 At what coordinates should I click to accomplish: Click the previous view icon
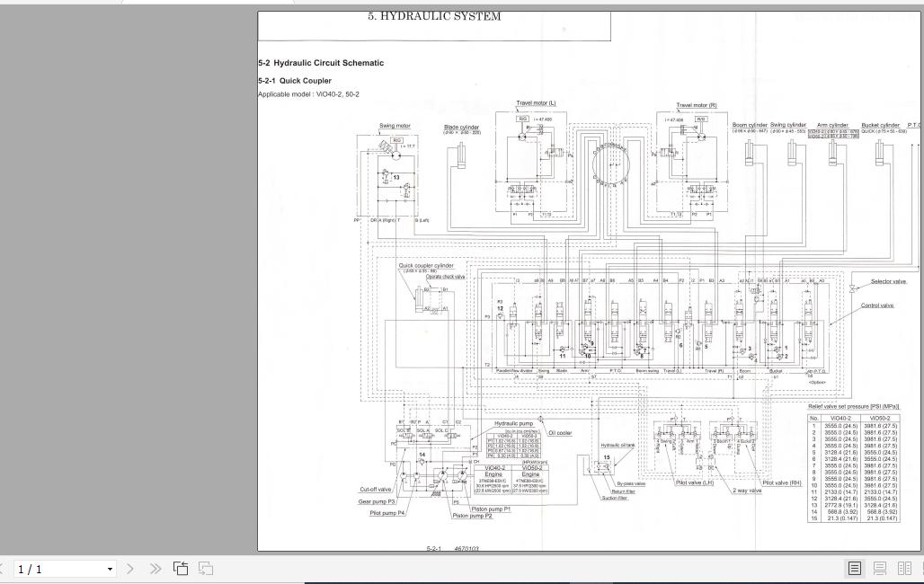click(181, 569)
